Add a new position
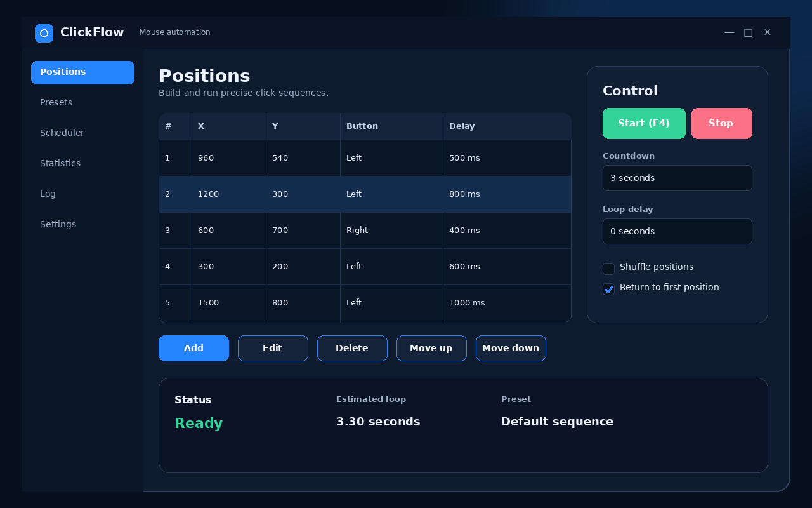Image resolution: width=812 pixels, height=508 pixels. (193, 348)
